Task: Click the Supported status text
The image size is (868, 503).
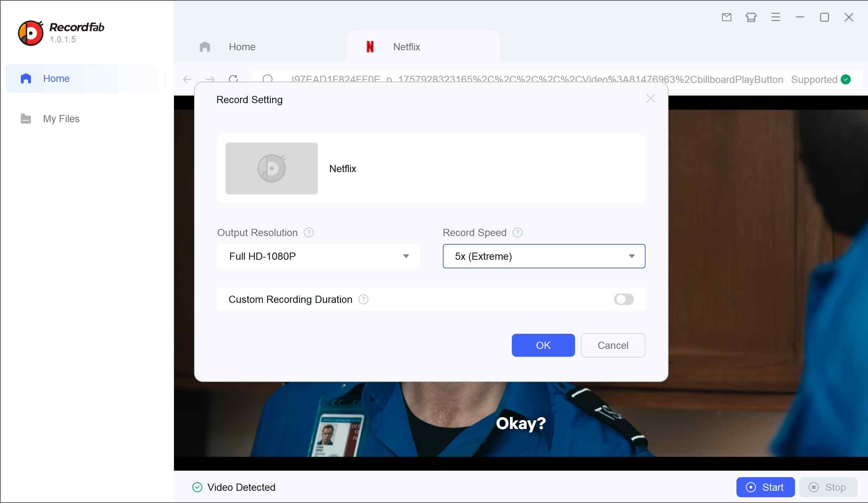Action: [814, 79]
